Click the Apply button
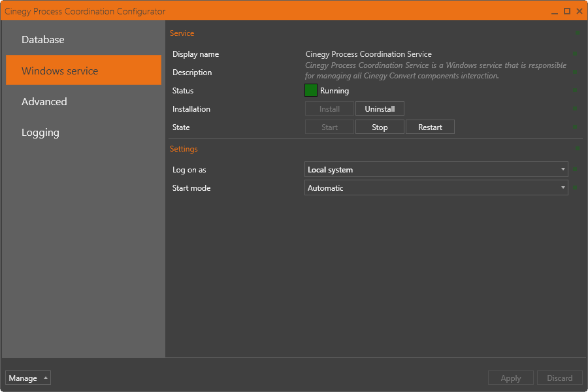The image size is (588, 392). point(510,378)
